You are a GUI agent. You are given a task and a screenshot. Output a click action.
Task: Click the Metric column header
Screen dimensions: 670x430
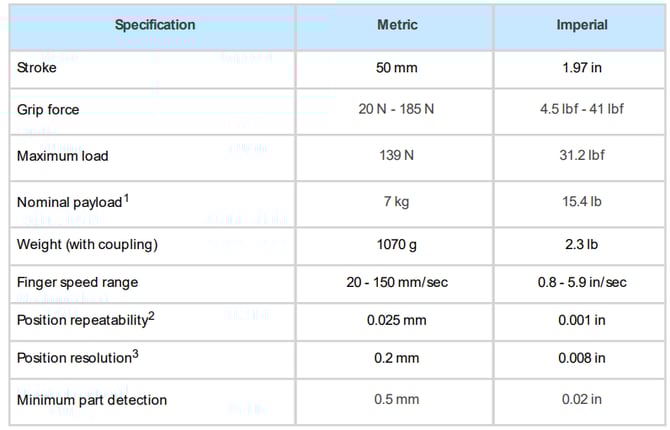[397, 25]
